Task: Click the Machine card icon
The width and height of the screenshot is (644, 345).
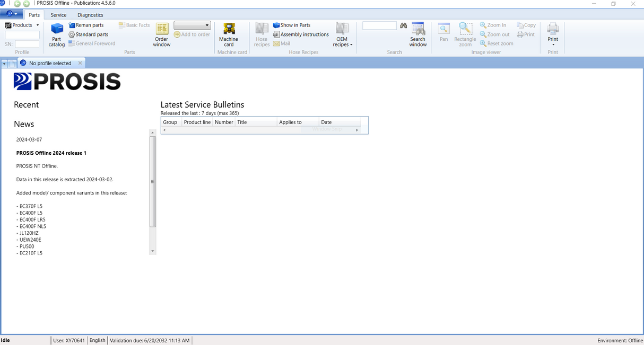Action: point(229,34)
